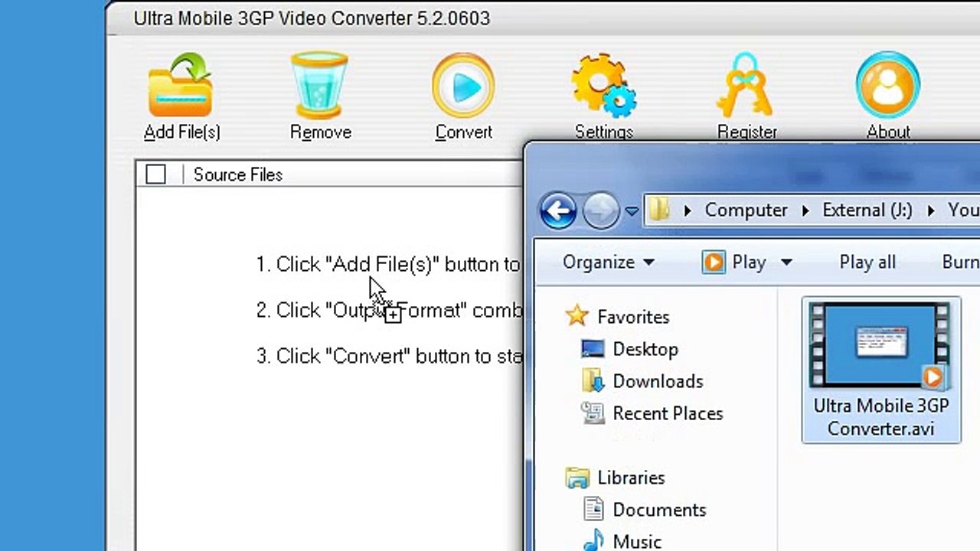The height and width of the screenshot is (551, 980).
Task: Click the Downloads folder icon
Action: (x=593, y=381)
